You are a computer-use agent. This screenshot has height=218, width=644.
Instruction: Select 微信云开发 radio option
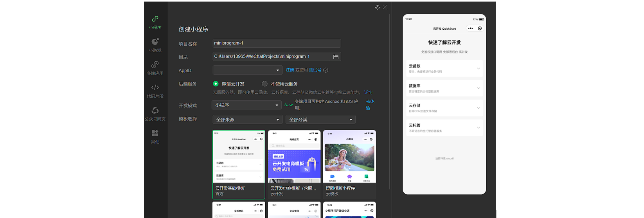pos(216,84)
